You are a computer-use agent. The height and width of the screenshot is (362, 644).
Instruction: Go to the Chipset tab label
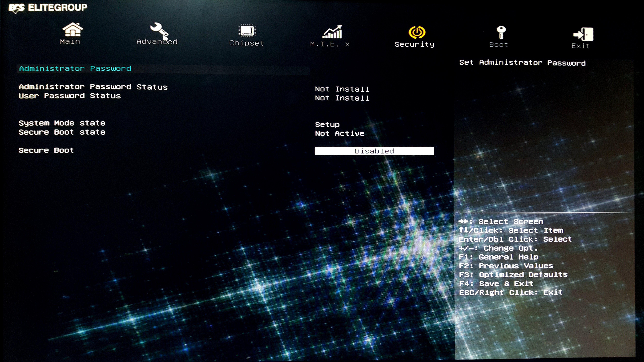click(246, 43)
